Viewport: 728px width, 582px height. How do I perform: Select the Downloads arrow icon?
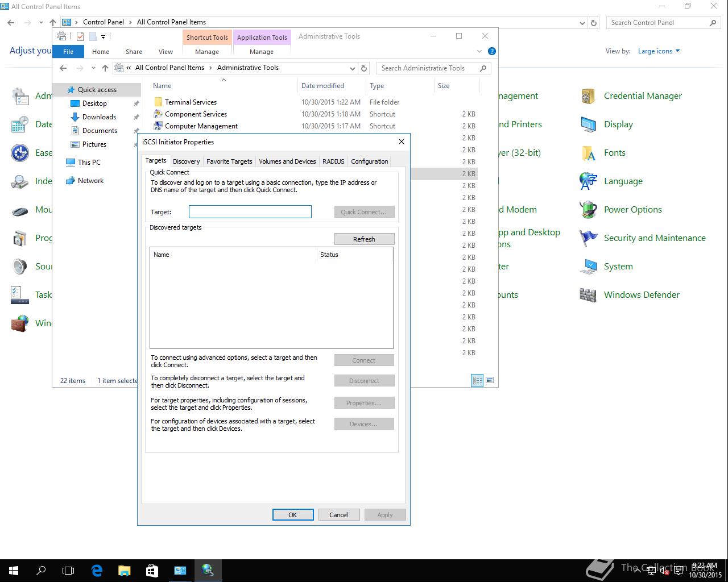click(75, 117)
